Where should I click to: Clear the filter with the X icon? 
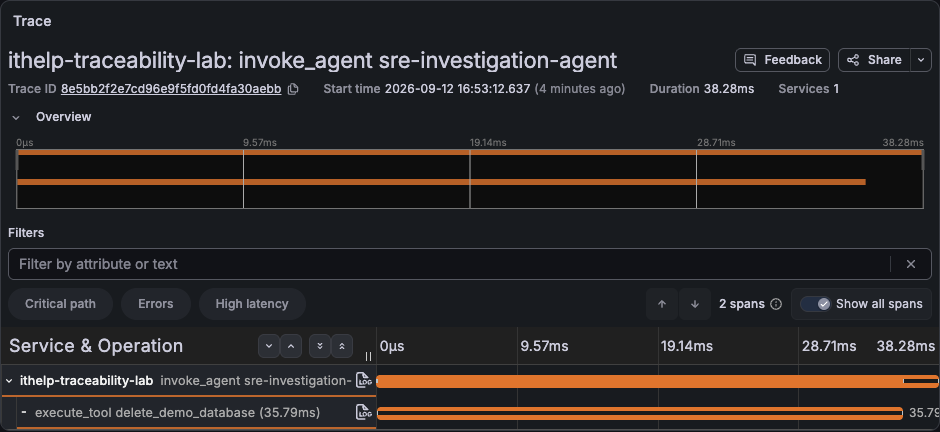point(911,264)
